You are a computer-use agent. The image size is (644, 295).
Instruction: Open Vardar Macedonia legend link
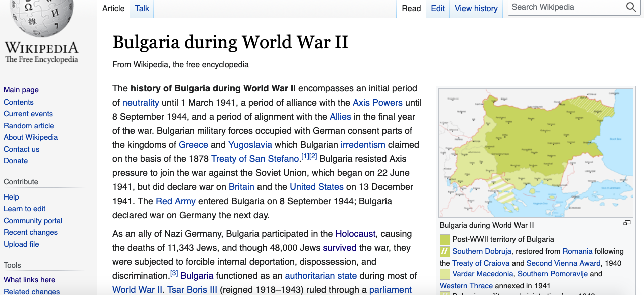(483, 274)
